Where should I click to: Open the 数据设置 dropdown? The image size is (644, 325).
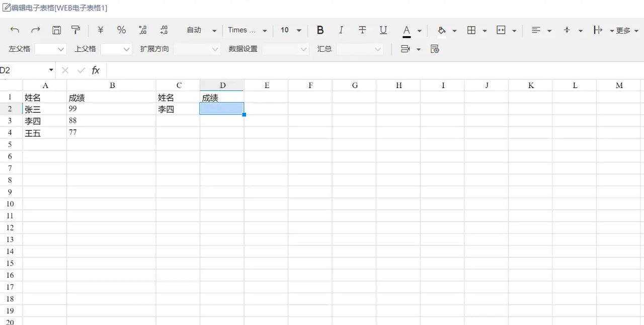pos(285,49)
